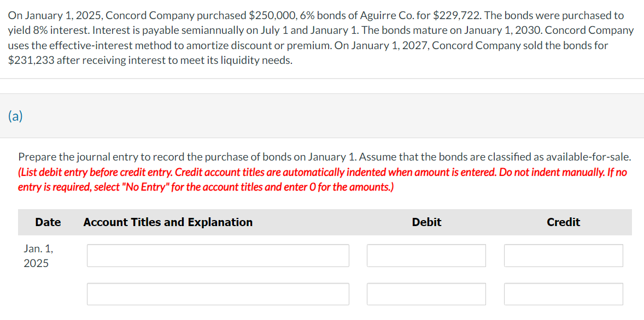Click the second row Credit input field
644x320 pixels.
[563, 294]
